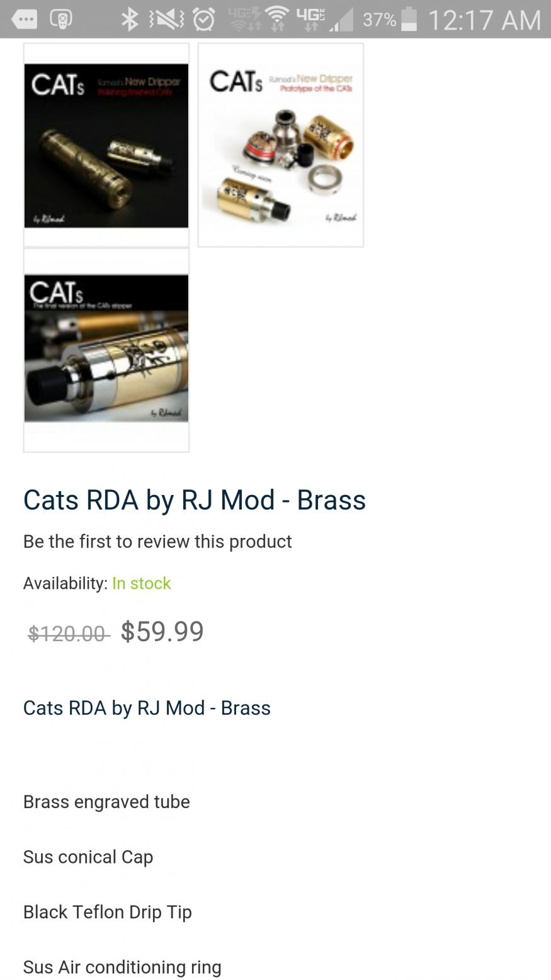Open the CATs prototype parts thumbnail
Viewport: 551px width, 980px height.
tap(281, 145)
